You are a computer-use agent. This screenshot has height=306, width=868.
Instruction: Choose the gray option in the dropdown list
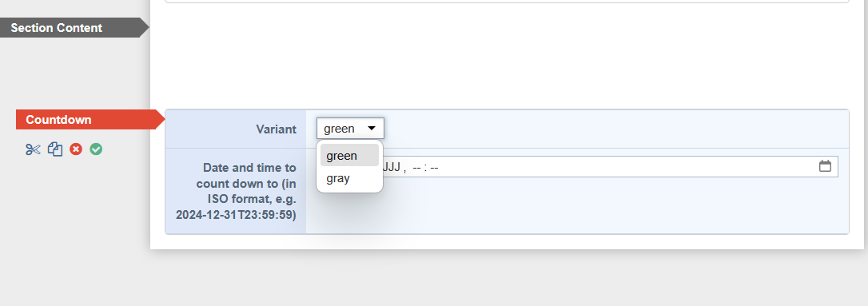point(349,179)
